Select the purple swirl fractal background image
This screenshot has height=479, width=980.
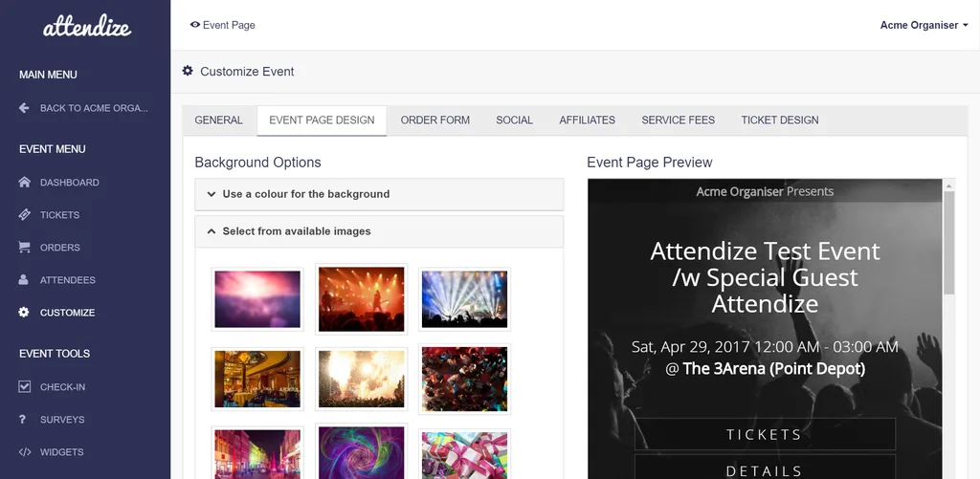pos(361,452)
